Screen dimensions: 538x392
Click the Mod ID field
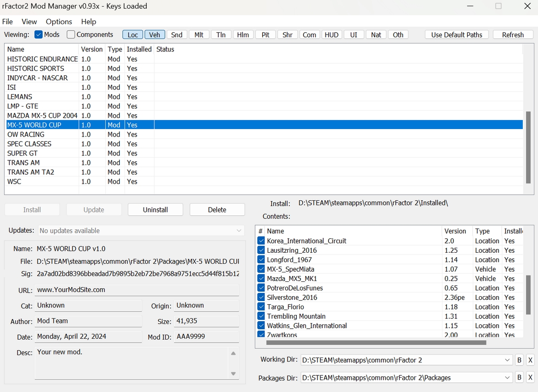click(x=207, y=336)
